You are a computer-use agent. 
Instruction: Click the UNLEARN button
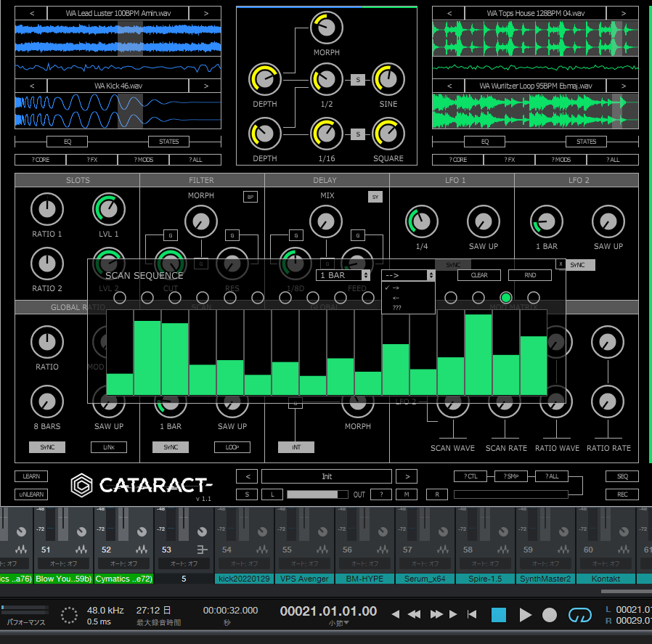point(31,494)
